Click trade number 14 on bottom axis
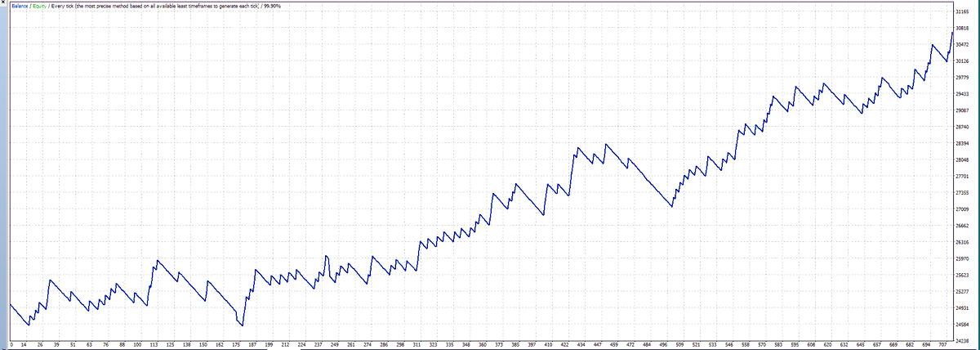The width and height of the screenshot is (980, 350). pyautogui.click(x=24, y=345)
